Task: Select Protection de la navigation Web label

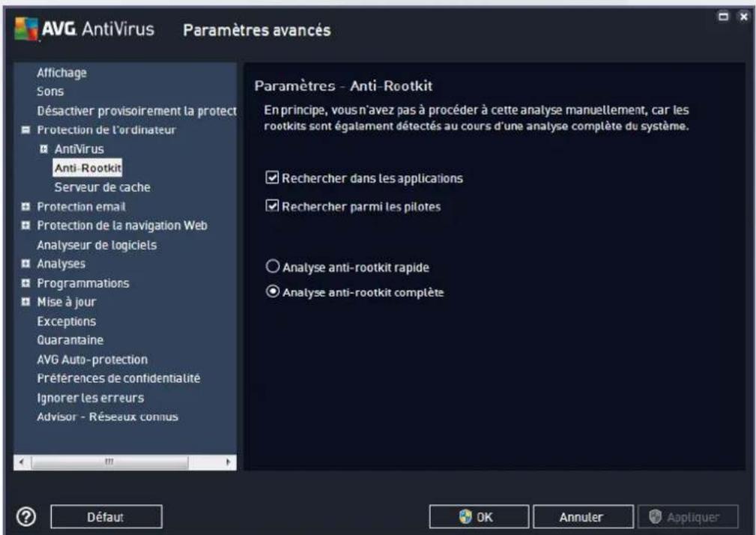Action: click(x=121, y=226)
